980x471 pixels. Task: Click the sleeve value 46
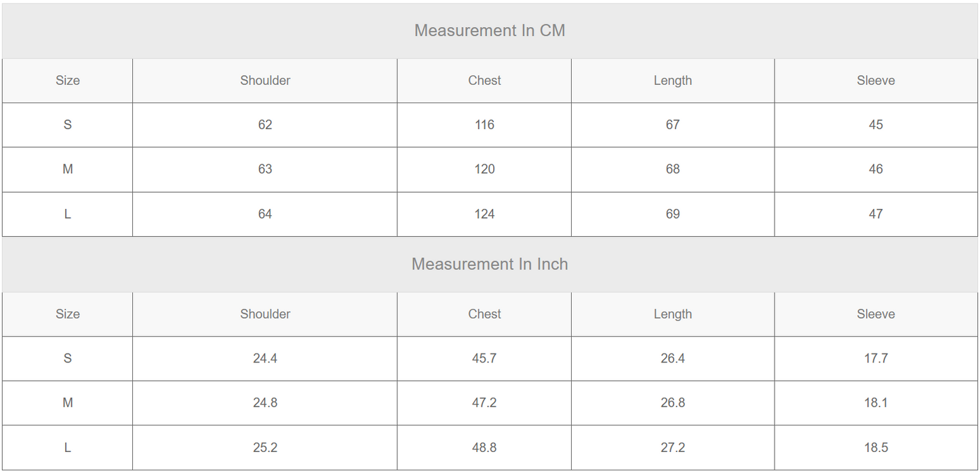(x=876, y=170)
